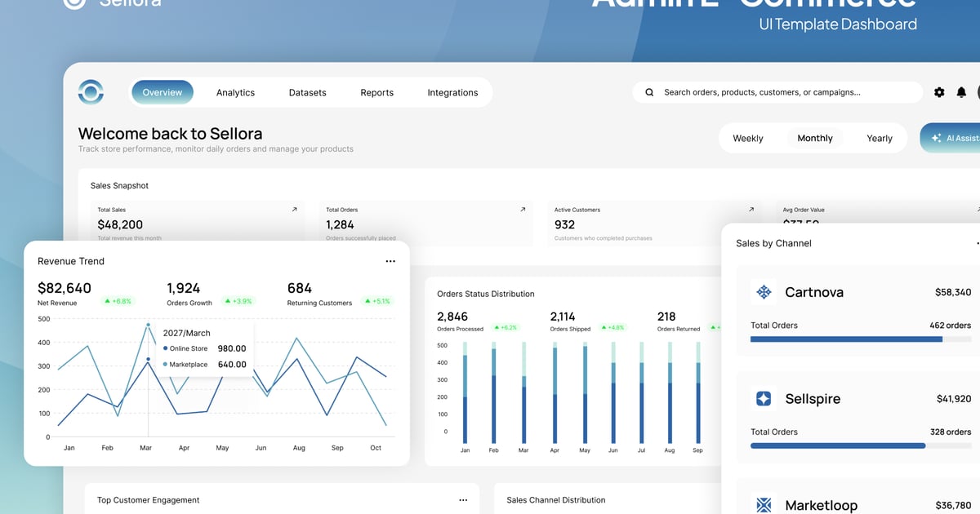Click Net Revenue +8.8% badge
The height and width of the screenshot is (514, 980).
[x=117, y=301]
